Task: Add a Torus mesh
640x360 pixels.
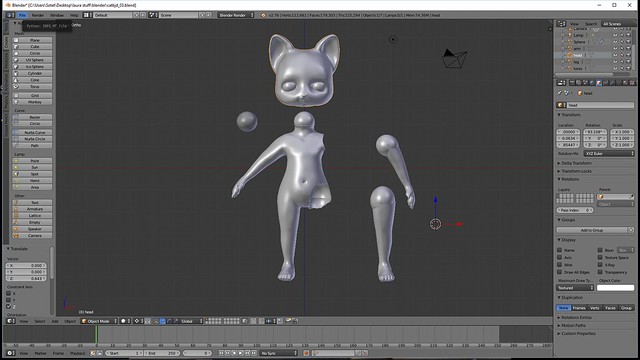Action: (x=32, y=87)
